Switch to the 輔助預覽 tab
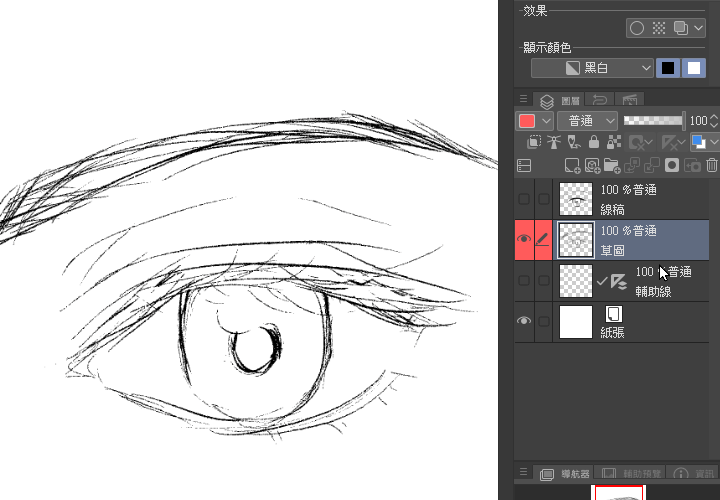The height and width of the screenshot is (500, 720). click(630, 474)
